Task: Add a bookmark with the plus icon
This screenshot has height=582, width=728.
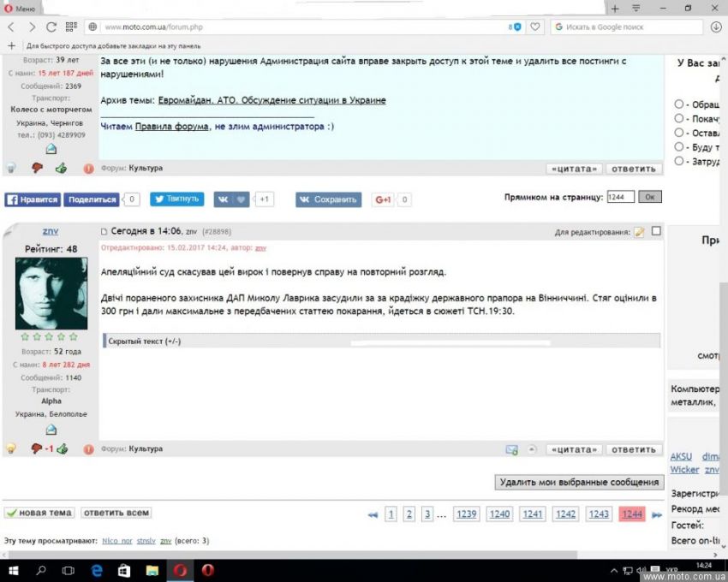Action: click(x=12, y=45)
